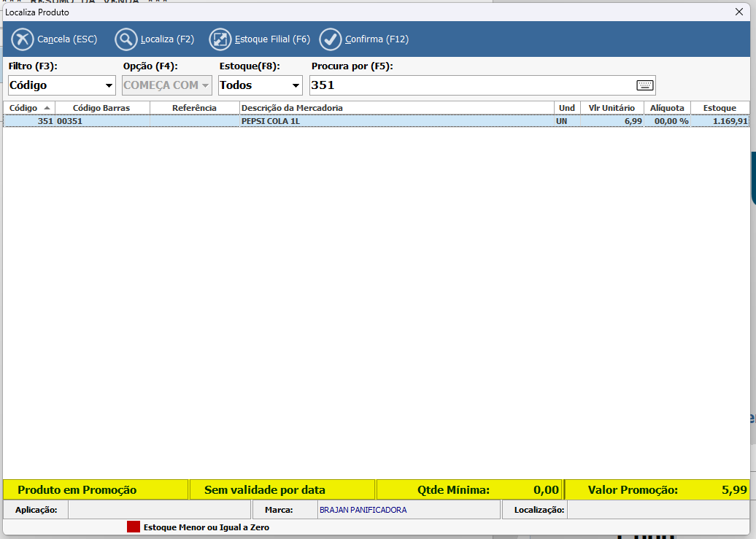Sort by the Estoque column header
The image size is (756, 539).
pyautogui.click(x=719, y=108)
